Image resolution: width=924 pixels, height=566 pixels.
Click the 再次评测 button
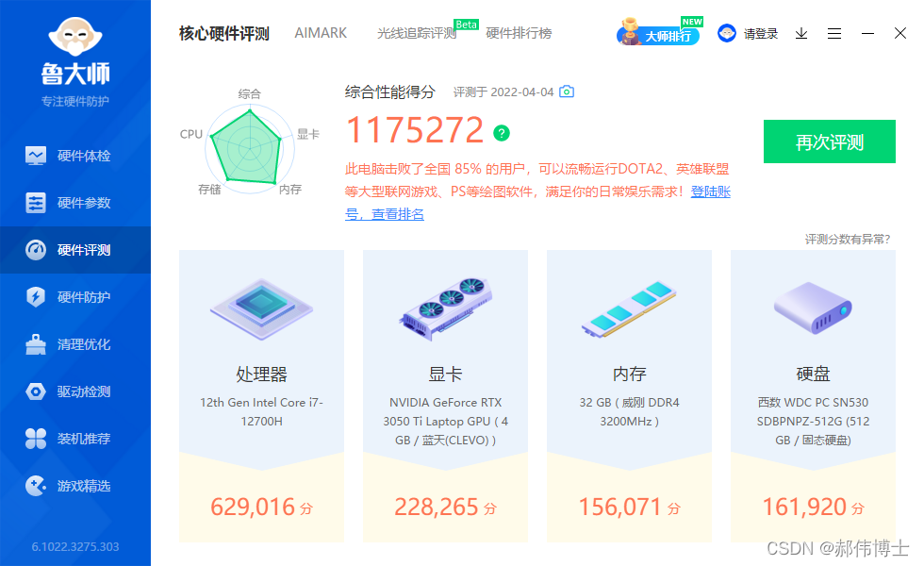(830, 141)
